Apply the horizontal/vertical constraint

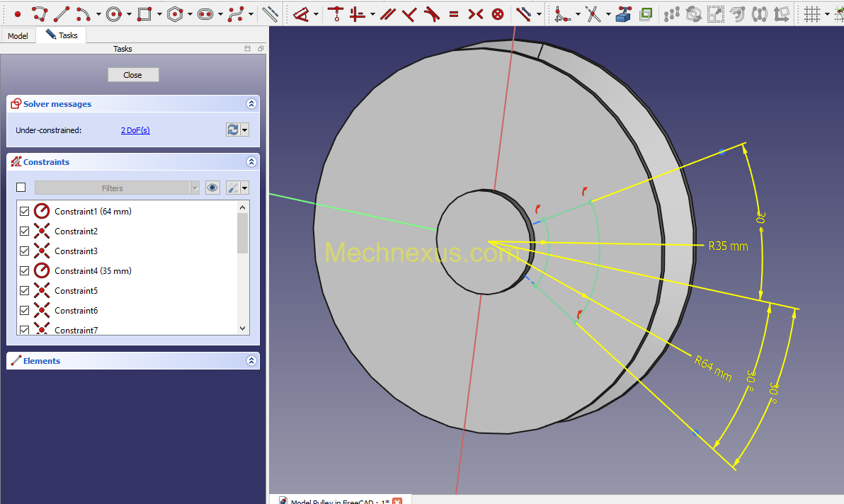coord(358,14)
